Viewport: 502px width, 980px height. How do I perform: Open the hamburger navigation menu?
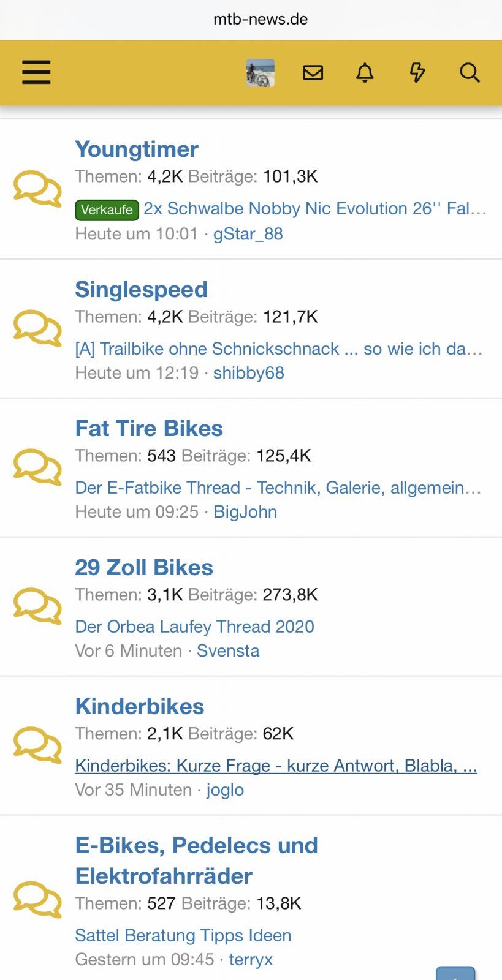point(36,73)
